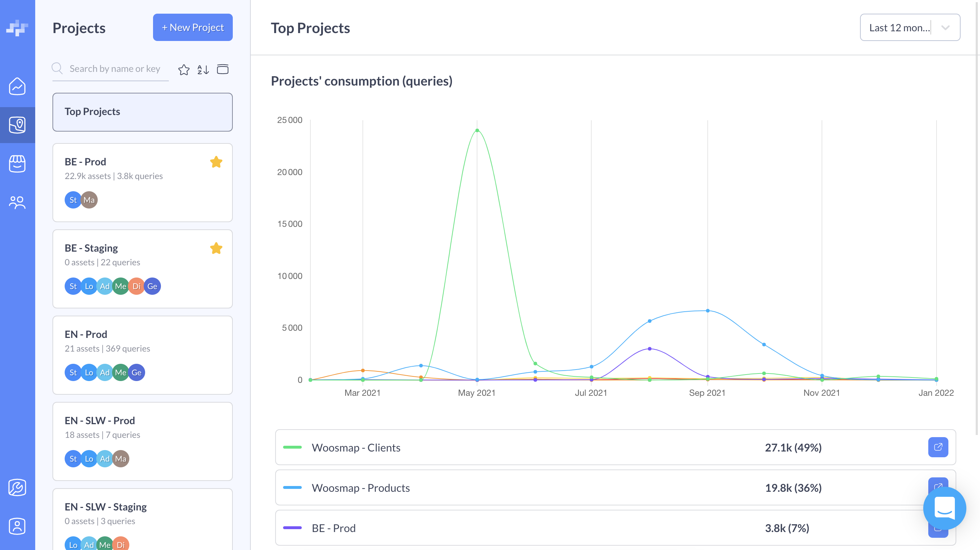
Task: Click the Woosmap logo icon
Action: [x=17, y=28]
